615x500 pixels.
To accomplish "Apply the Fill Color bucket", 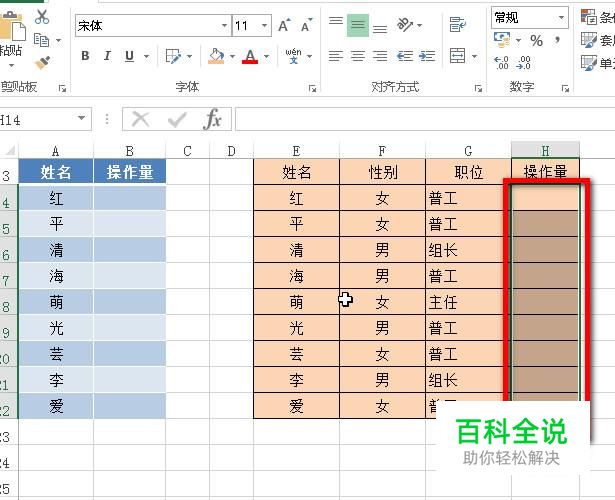I will click(216, 56).
